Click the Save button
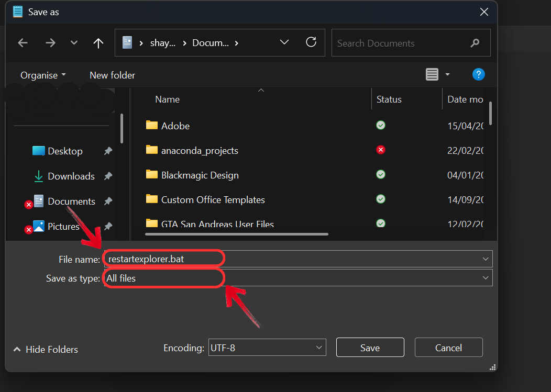 (x=370, y=347)
